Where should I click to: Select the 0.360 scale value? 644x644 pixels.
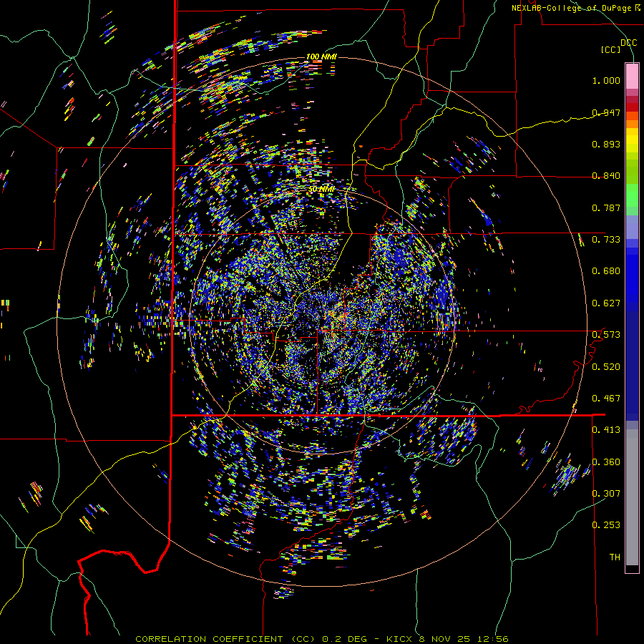click(606, 462)
